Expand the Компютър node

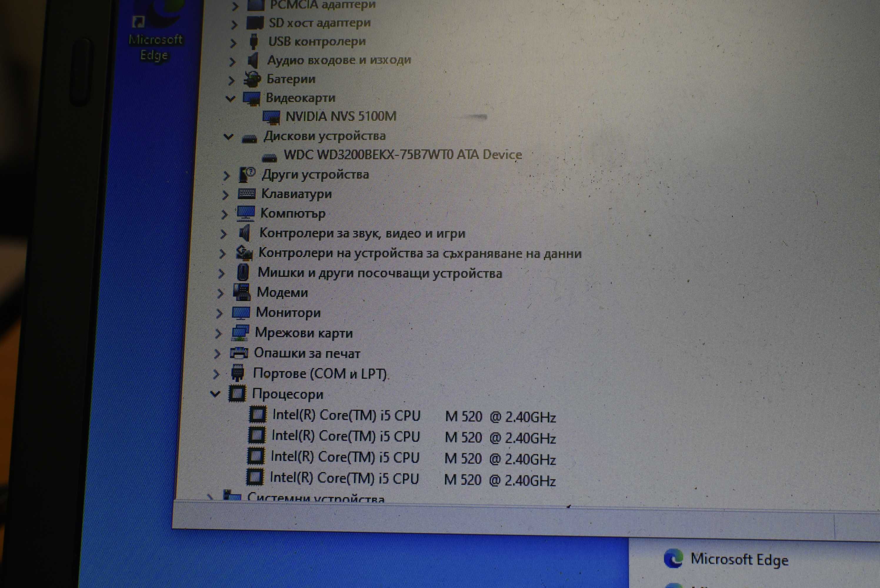coord(224,215)
